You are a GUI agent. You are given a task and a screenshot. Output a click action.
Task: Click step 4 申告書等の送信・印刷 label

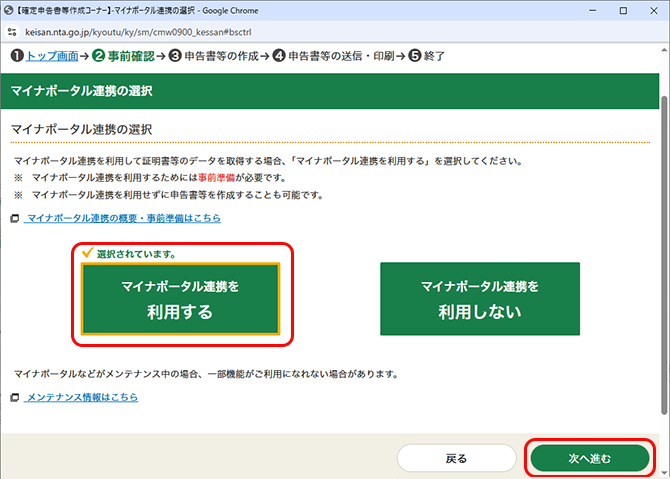click(341, 56)
